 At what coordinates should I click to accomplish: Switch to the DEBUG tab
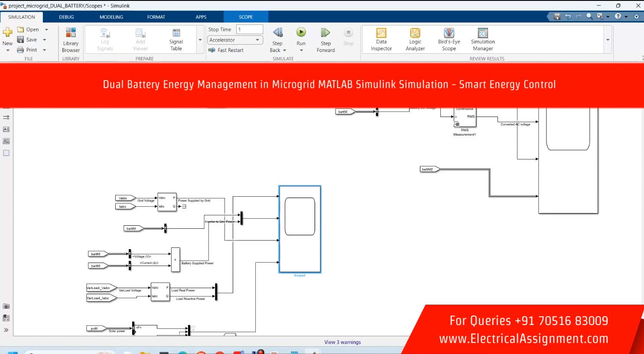66,17
